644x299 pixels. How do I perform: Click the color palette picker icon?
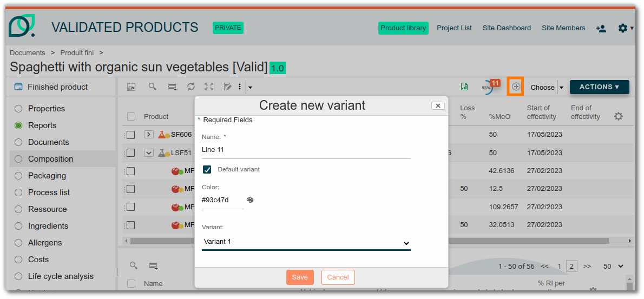(x=250, y=200)
